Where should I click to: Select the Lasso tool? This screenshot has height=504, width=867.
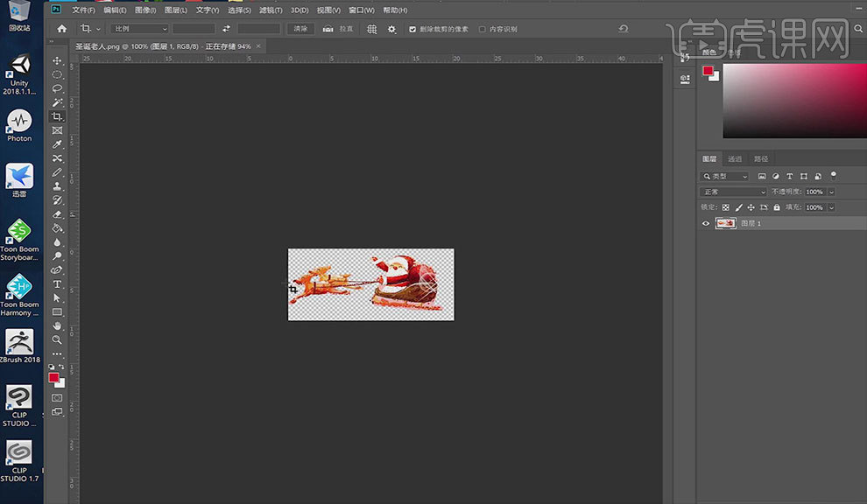57,88
